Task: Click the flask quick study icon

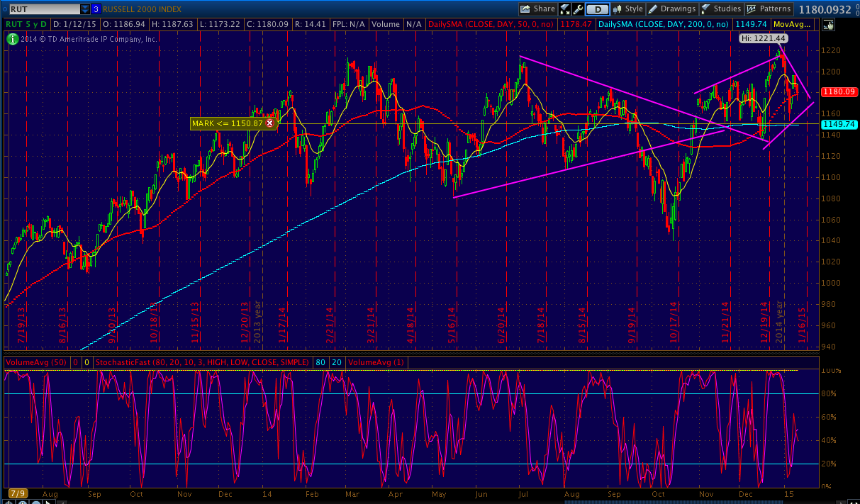Action: click(x=566, y=9)
